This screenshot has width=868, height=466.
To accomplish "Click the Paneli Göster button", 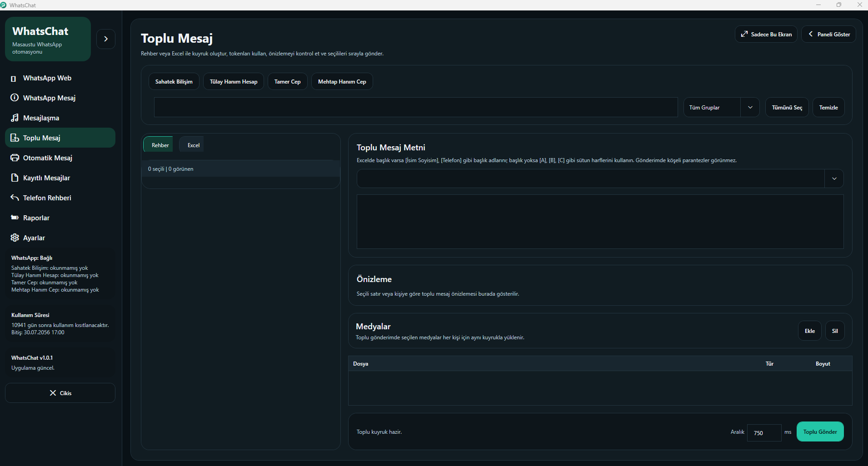I will tap(829, 35).
